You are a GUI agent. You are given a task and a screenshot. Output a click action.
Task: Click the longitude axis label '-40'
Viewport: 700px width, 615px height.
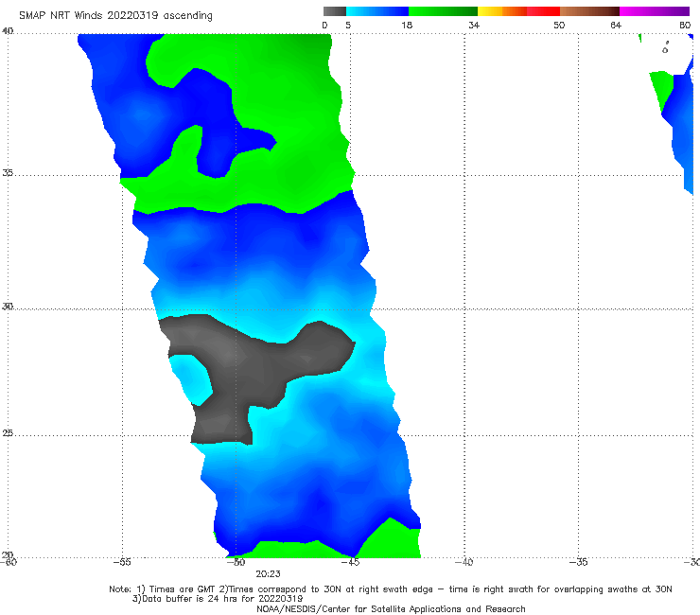click(x=464, y=562)
